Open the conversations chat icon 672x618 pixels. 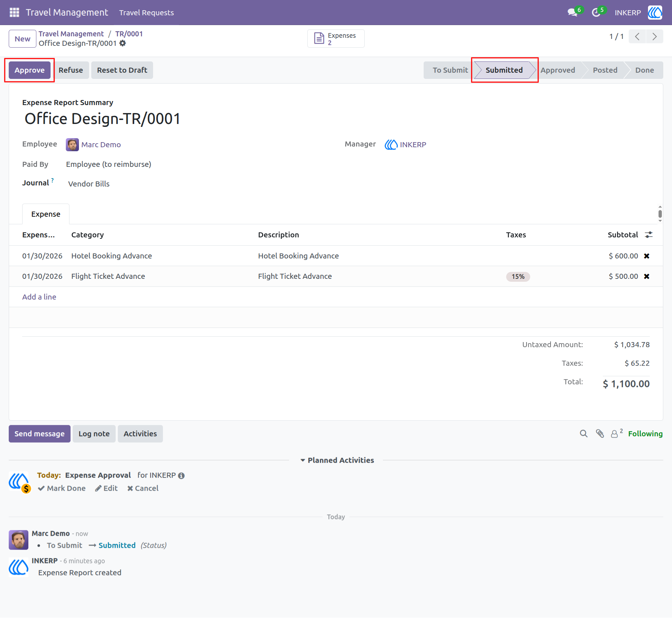573,12
